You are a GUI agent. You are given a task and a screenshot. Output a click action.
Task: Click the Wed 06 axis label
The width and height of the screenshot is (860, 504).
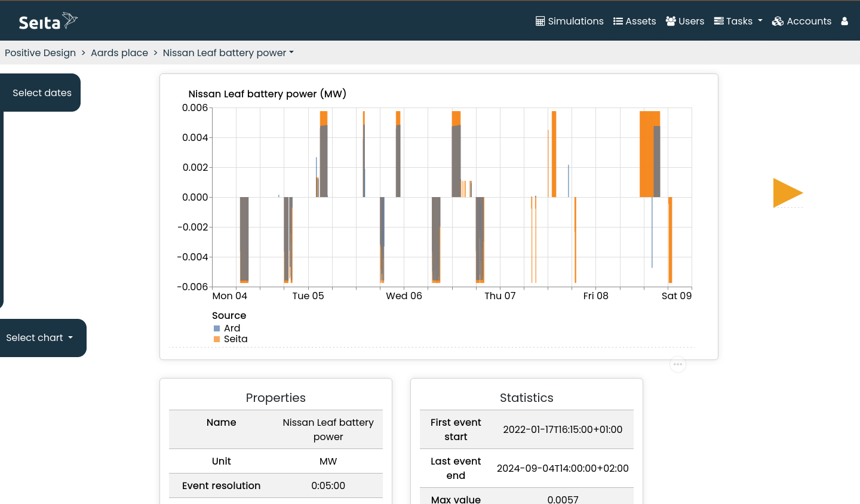click(x=404, y=296)
